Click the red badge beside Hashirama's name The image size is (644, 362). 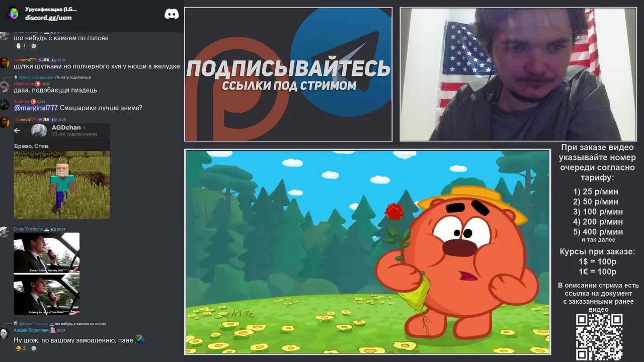(x=38, y=84)
